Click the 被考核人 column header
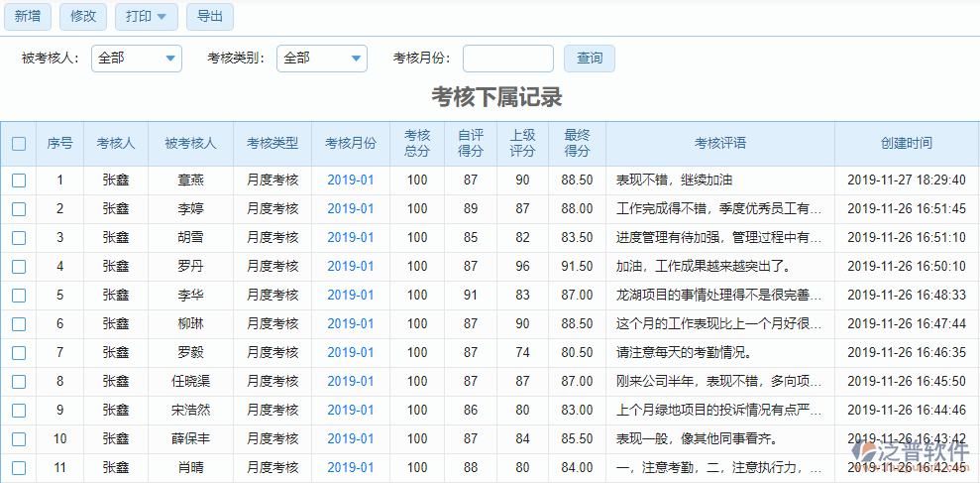 coord(190,144)
